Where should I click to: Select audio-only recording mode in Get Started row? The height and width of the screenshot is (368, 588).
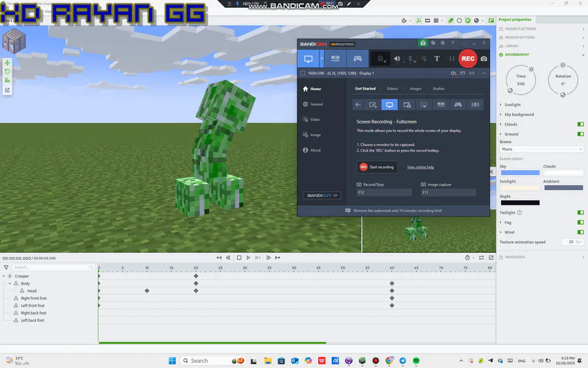coord(475,105)
